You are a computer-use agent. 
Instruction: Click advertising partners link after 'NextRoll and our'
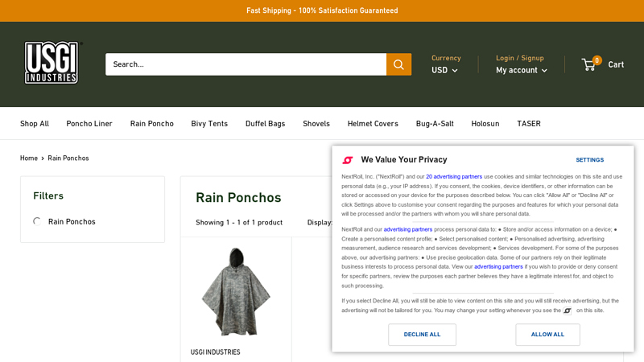[408, 229]
